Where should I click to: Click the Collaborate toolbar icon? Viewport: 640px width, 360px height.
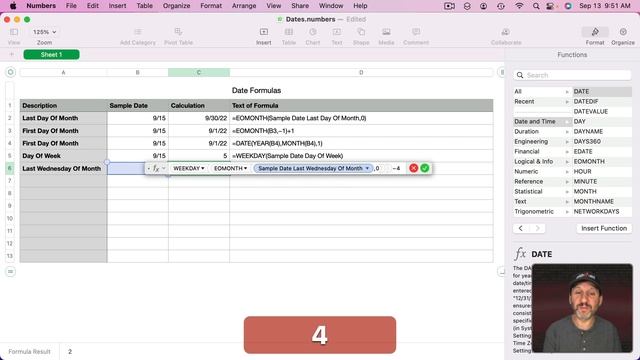click(x=505, y=32)
